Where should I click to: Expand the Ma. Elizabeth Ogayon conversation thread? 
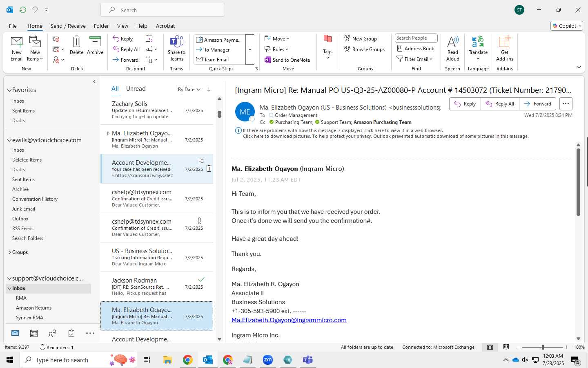pyautogui.click(x=108, y=133)
